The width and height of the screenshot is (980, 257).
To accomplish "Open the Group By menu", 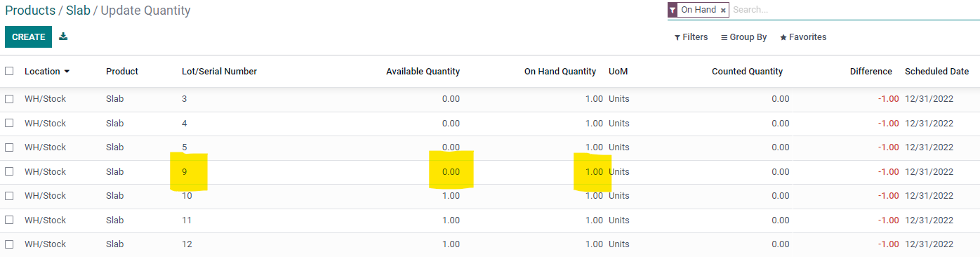I will pyautogui.click(x=743, y=37).
